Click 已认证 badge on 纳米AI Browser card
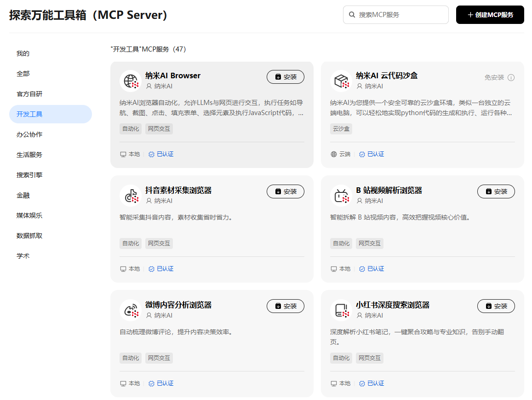 (x=161, y=154)
